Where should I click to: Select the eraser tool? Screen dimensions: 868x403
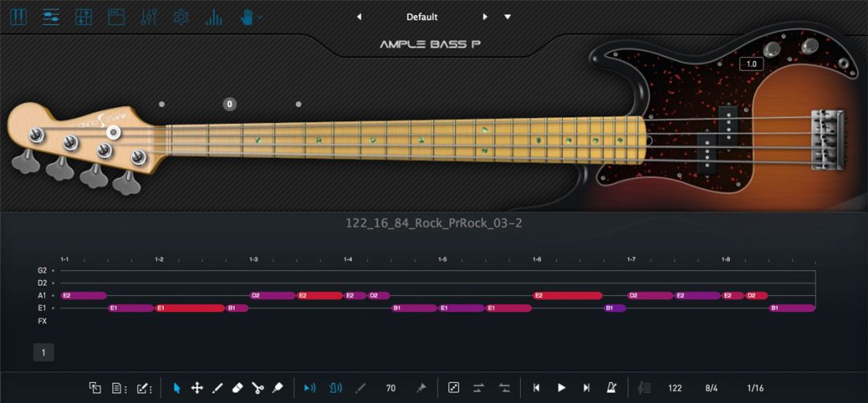coord(237,388)
